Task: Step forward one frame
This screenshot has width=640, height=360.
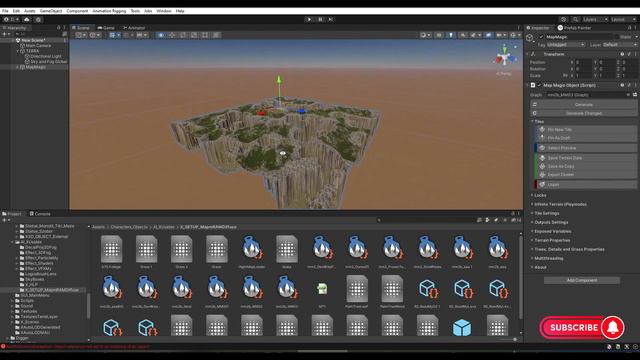Action: [331, 19]
